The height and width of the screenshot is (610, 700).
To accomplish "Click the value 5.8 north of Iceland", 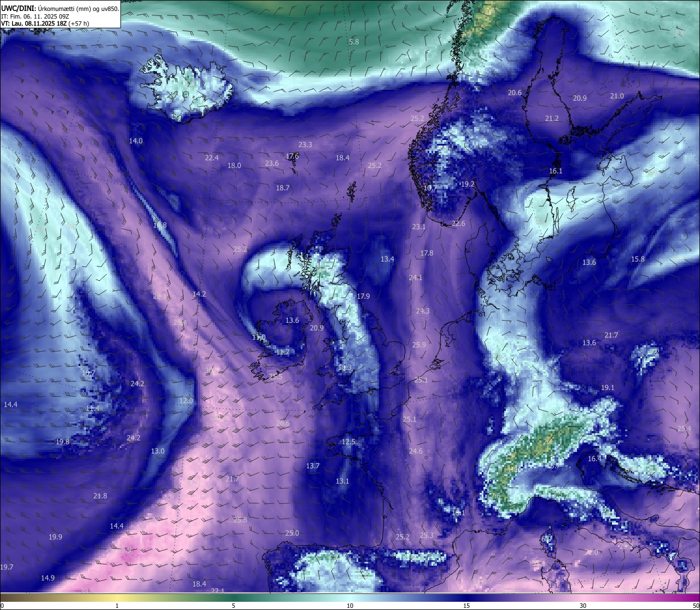I will (354, 42).
